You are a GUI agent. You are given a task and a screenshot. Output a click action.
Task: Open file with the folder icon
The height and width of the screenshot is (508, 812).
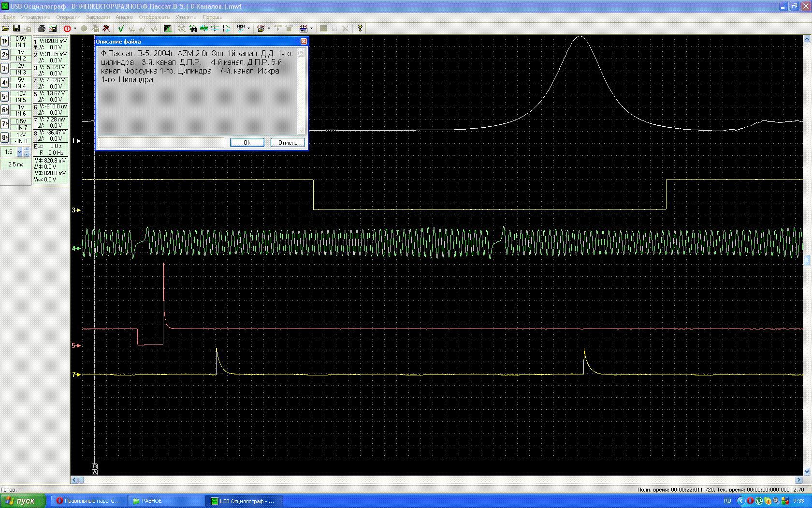point(6,29)
